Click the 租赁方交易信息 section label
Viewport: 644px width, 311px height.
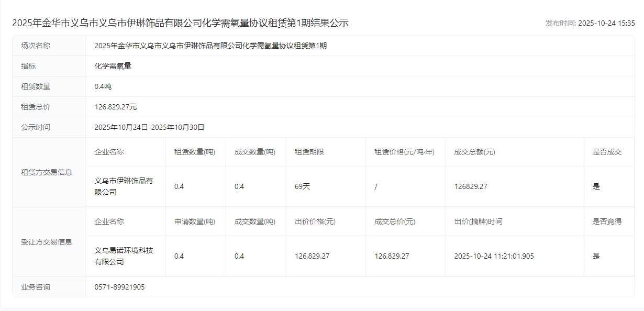[x=47, y=172]
